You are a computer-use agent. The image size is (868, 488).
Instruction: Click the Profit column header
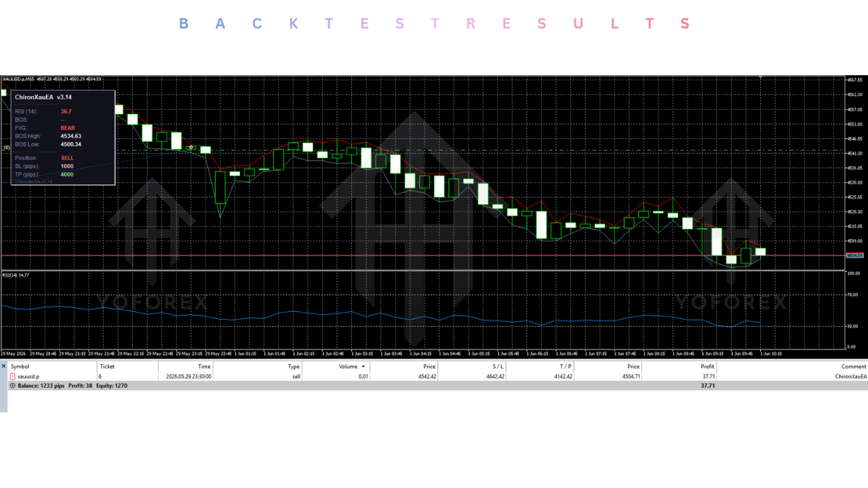point(707,367)
